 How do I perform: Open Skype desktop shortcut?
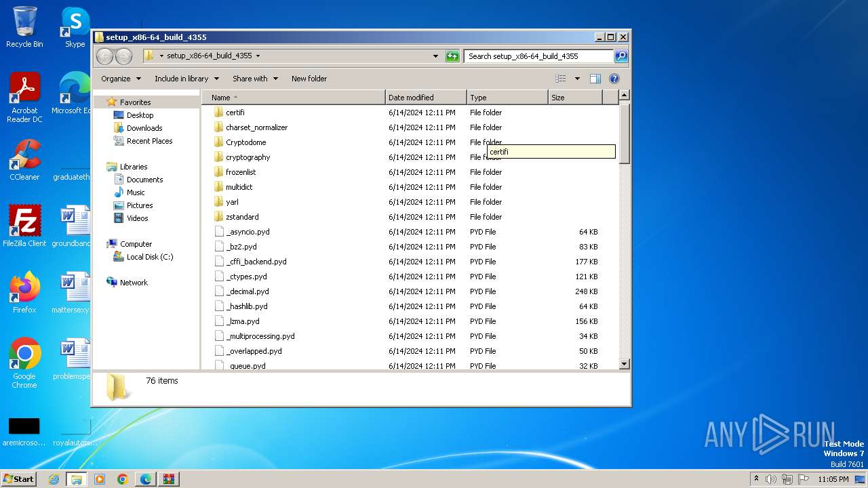coord(75,27)
